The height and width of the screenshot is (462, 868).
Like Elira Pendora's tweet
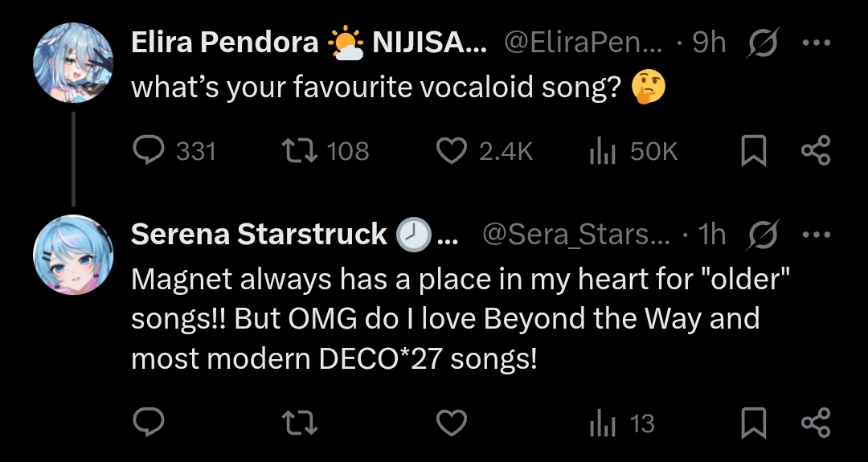pos(452,151)
